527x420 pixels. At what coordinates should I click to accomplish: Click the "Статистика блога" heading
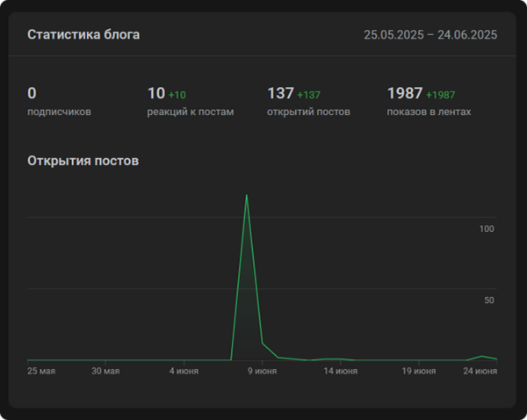coord(83,35)
